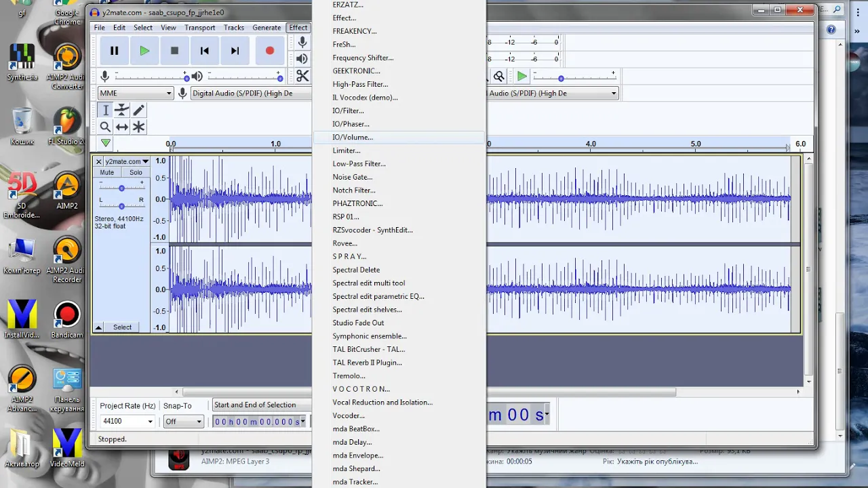Open the File menu
Viewport: 868px width, 488px height.
(100, 28)
